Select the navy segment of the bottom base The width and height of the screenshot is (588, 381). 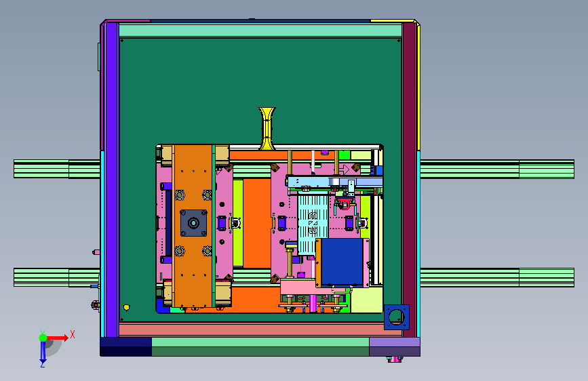pyautogui.click(x=125, y=342)
